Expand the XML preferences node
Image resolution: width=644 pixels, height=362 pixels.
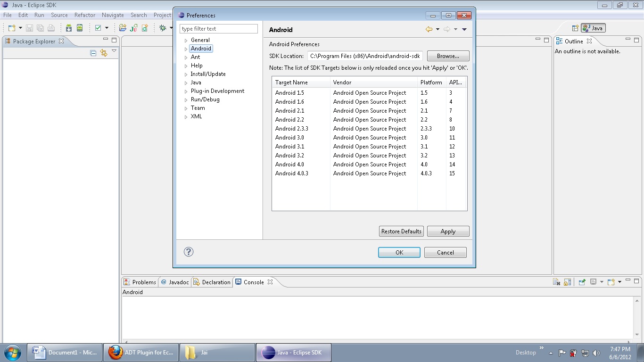186,117
